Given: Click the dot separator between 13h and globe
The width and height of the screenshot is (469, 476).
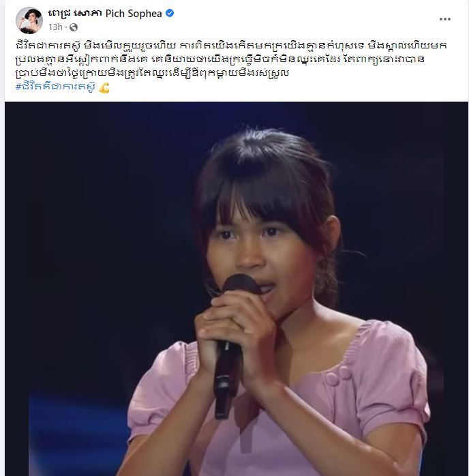Looking at the screenshot, I should (x=66, y=28).
